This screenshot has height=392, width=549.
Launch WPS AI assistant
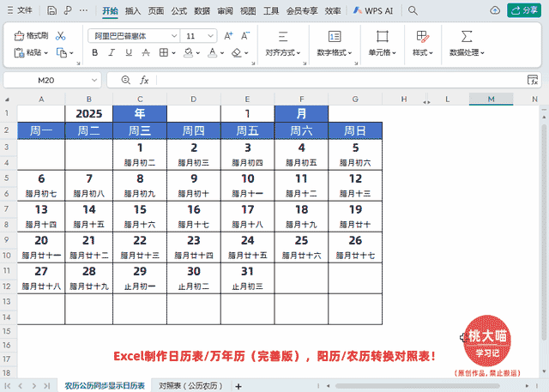[373, 11]
